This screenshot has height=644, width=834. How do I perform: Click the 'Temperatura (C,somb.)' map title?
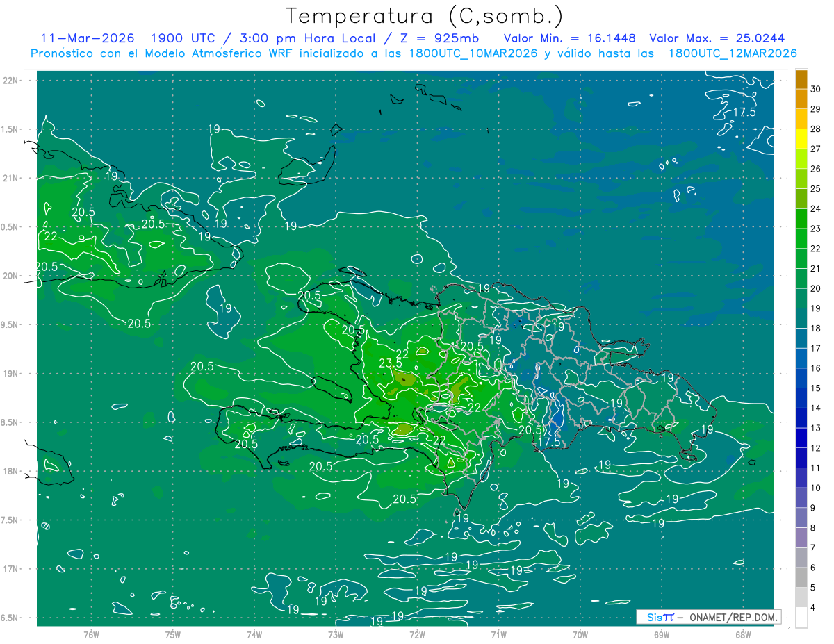point(424,15)
